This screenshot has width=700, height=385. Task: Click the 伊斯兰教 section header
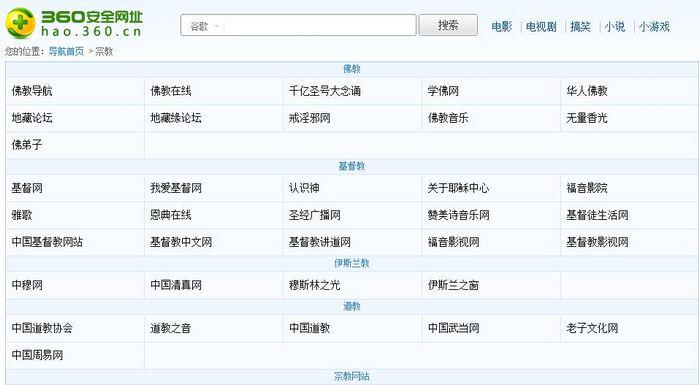point(351,263)
